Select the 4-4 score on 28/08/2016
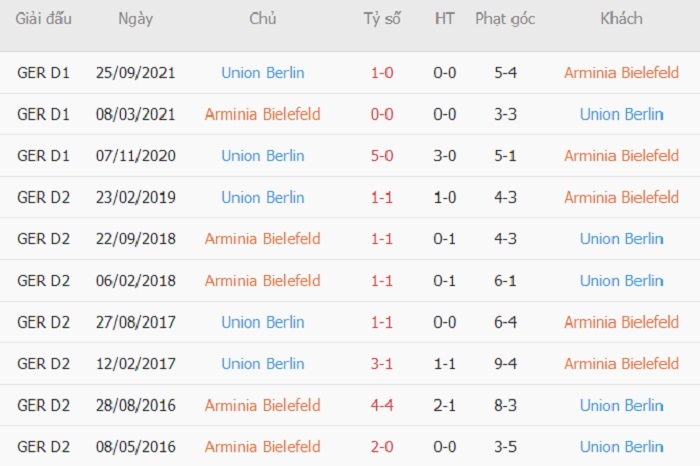Viewport: 700px width, 466px height. click(382, 405)
